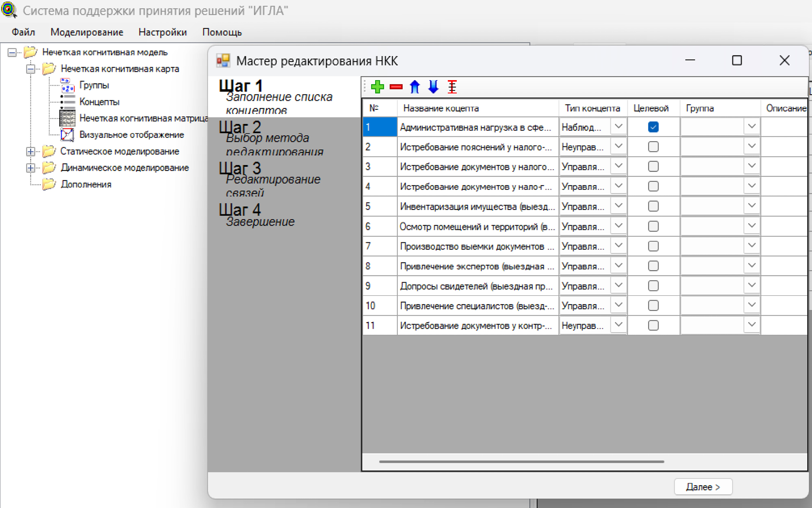Expand the Статическое моделирование tree node
Image resolution: width=812 pixels, height=508 pixels.
click(x=30, y=151)
